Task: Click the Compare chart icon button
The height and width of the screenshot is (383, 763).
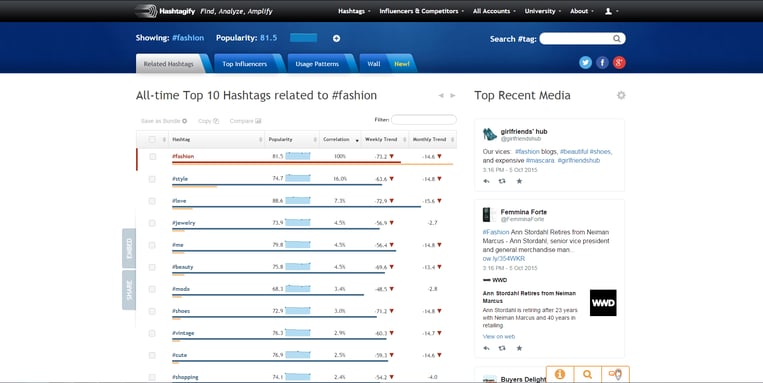Action: [x=245, y=121]
